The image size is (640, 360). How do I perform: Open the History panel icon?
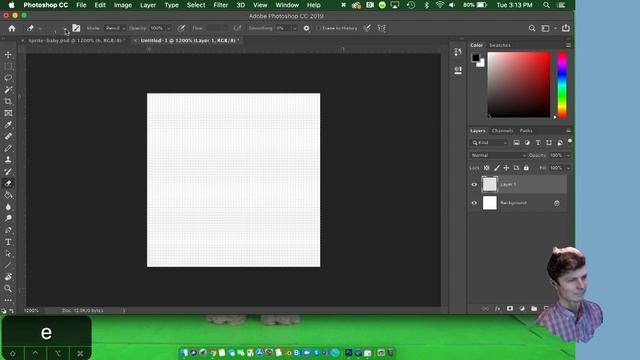coord(458,52)
